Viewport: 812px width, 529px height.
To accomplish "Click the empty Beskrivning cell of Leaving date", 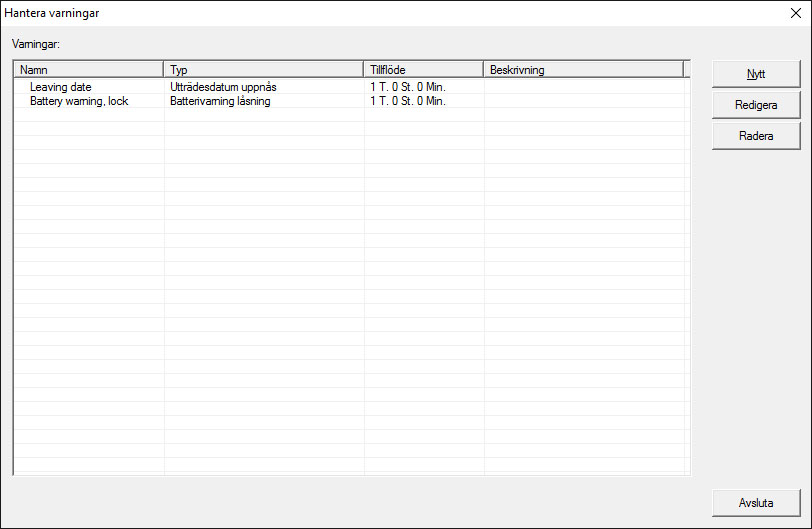I will tap(583, 87).
